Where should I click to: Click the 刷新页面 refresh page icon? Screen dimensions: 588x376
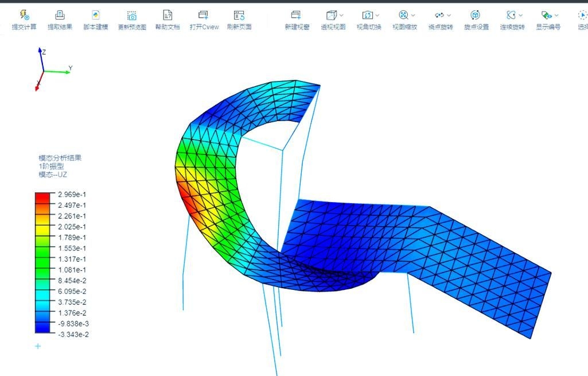pyautogui.click(x=239, y=15)
